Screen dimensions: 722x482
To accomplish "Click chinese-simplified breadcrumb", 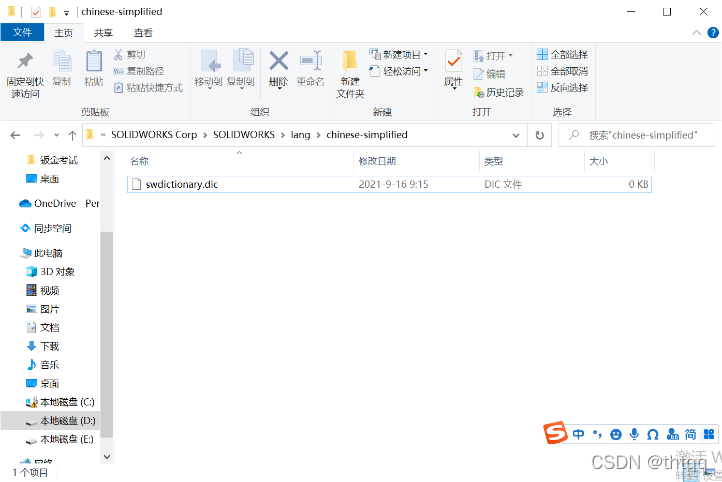I will coord(367,135).
